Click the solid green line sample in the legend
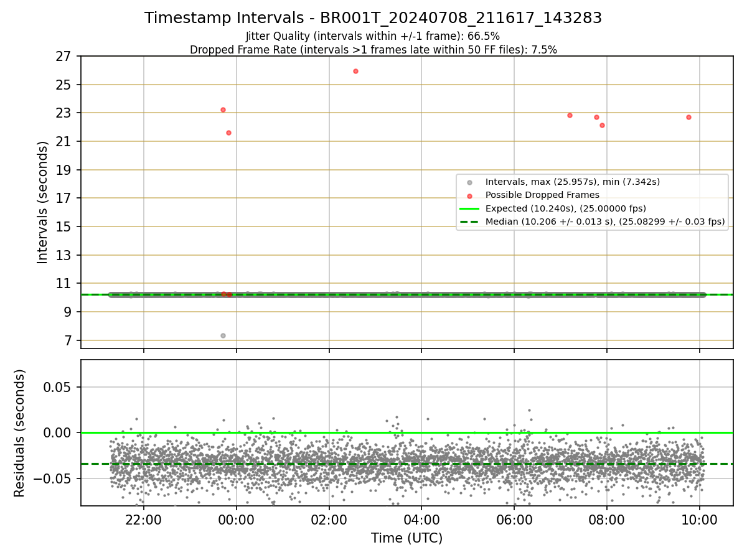The image size is (747, 560). pos(470,208)
